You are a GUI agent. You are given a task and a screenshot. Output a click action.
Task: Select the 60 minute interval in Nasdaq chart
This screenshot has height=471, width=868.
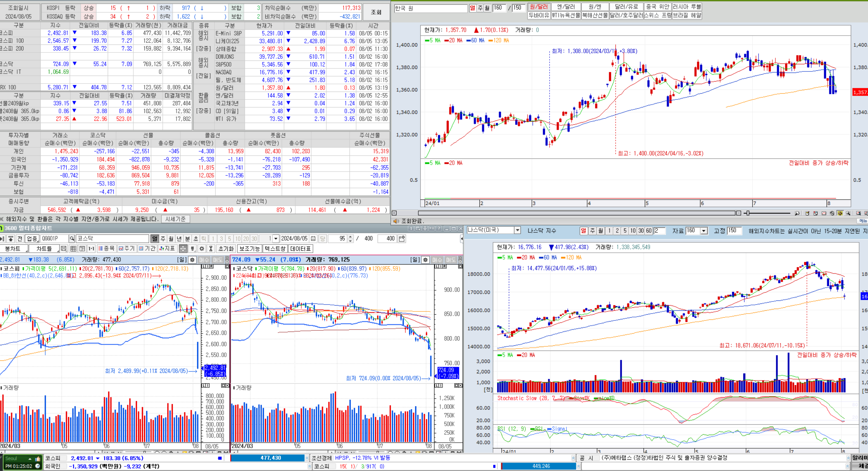pos(649,231)
